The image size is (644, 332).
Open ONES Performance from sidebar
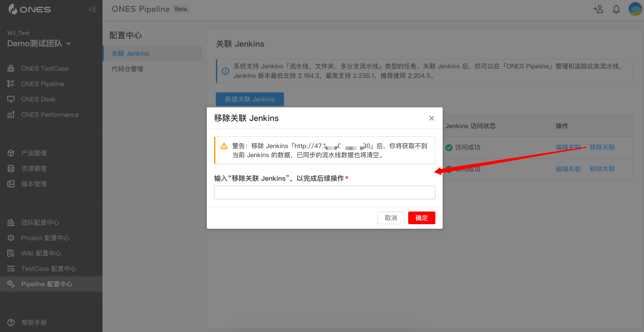coord(50,115)
